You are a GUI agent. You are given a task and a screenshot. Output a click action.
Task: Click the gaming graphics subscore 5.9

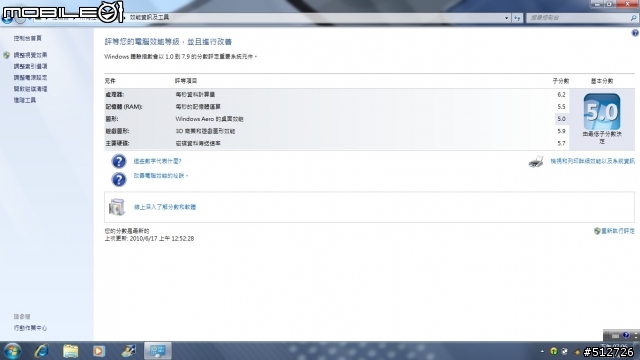click(561, 131)
